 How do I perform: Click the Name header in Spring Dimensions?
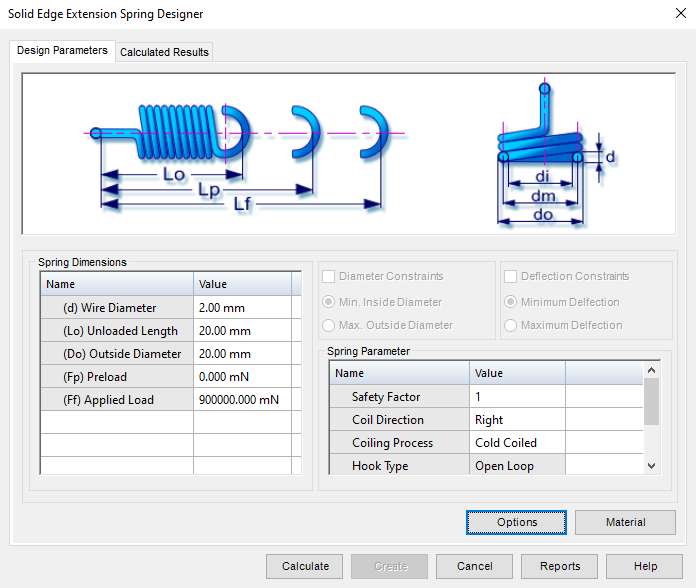tap(117, 284)
